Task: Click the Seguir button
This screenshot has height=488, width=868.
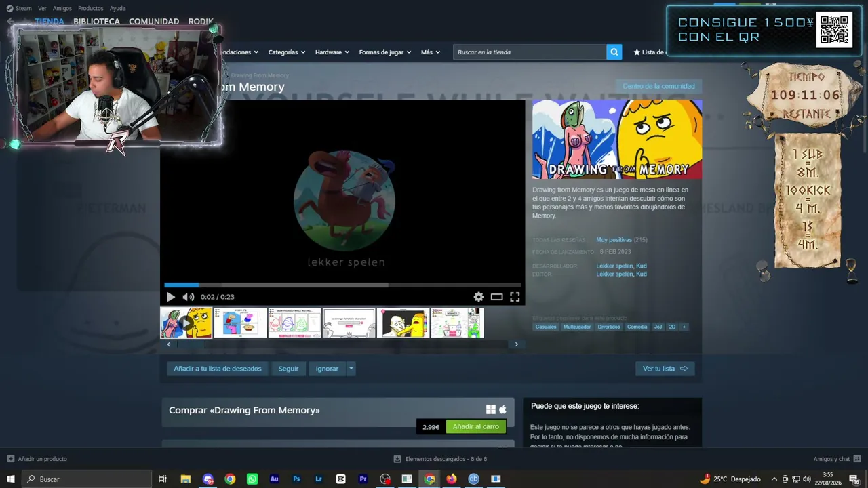Action: click(288, 369)
